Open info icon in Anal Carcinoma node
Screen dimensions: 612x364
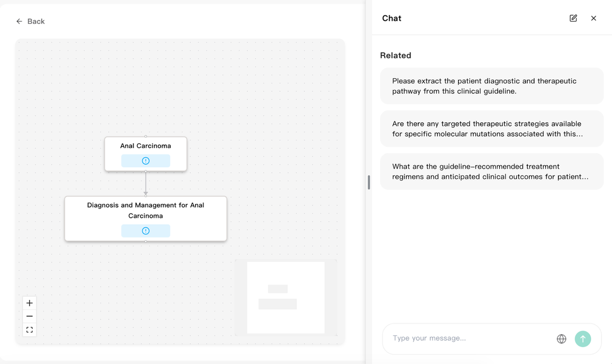(146, 161)
